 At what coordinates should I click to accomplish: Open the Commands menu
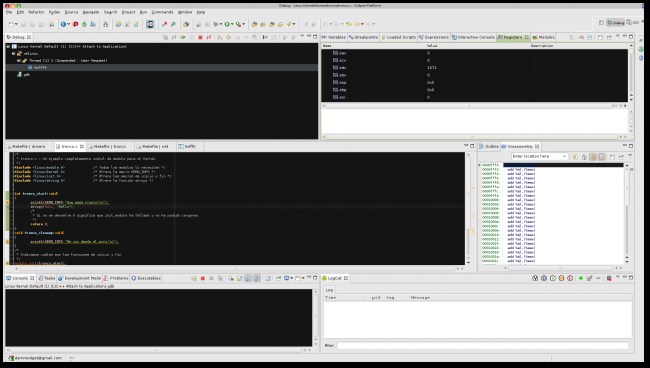[162, 12]
